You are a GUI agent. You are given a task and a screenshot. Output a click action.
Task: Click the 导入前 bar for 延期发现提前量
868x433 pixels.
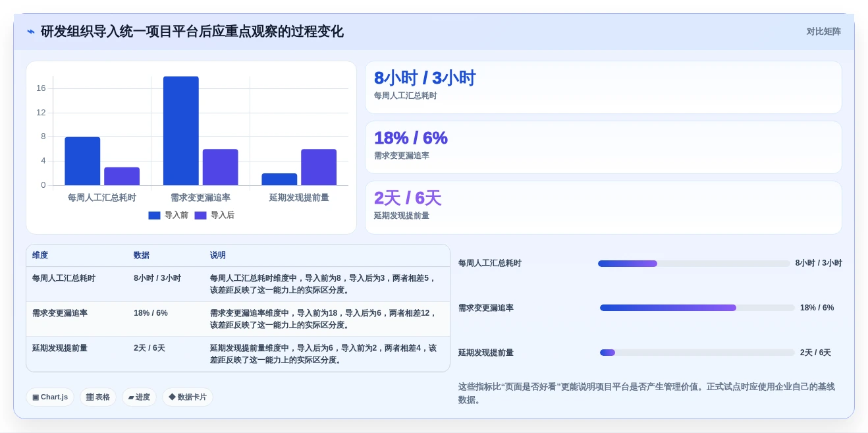279,179
